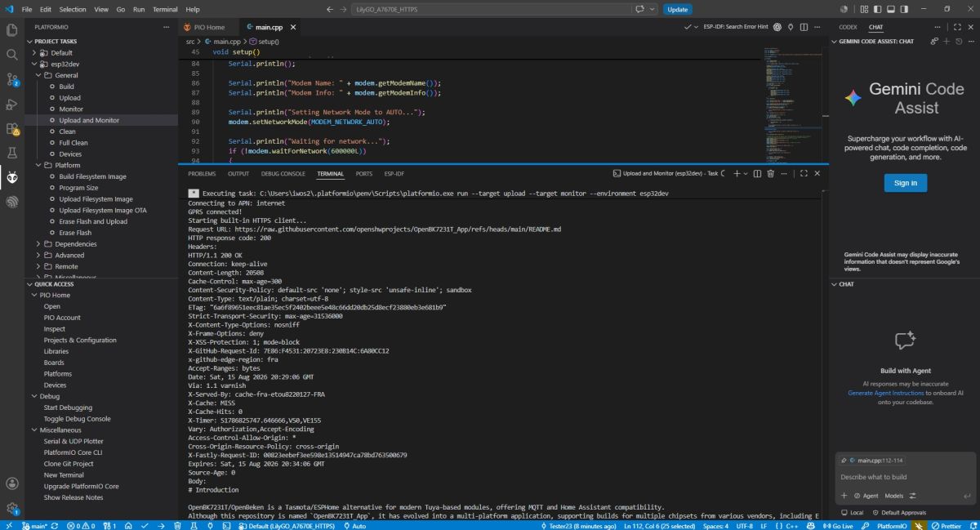Collapse the Gemini Code Assist: Chat section
The height and width of the screenshot is (530, 980).
876,41
